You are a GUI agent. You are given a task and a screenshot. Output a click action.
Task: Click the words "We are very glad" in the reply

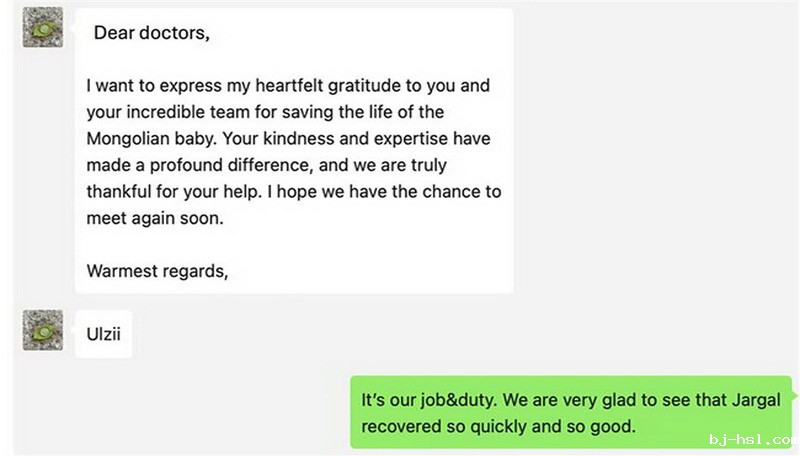(568, 400)
